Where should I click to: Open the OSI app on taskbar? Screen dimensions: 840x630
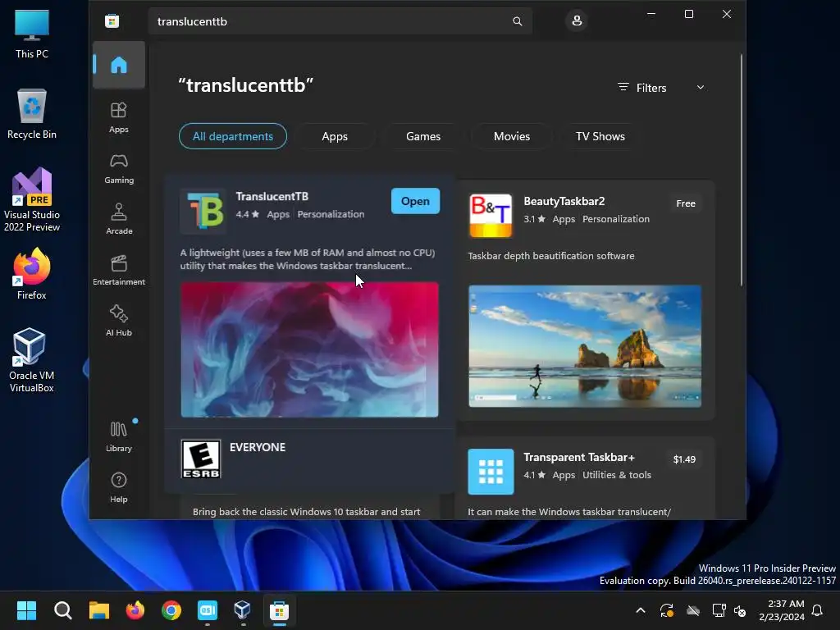point(208,610)
